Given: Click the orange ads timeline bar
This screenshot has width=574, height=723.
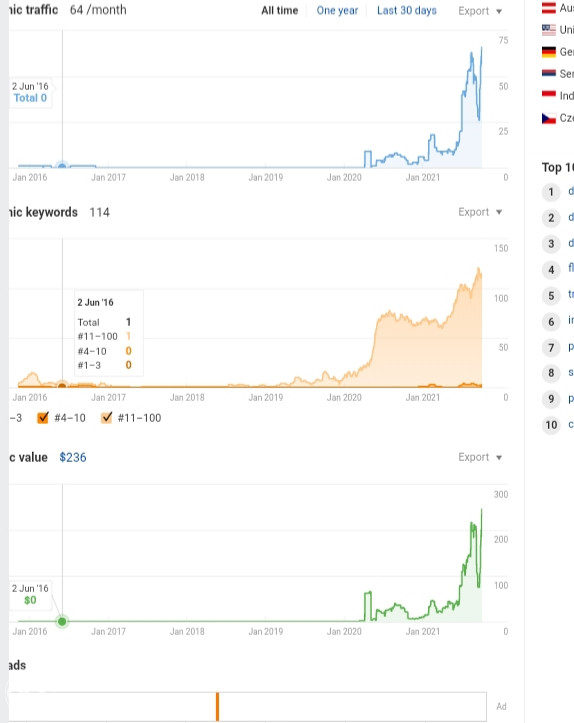Looking at the screenshot, I should pos(217,706).
